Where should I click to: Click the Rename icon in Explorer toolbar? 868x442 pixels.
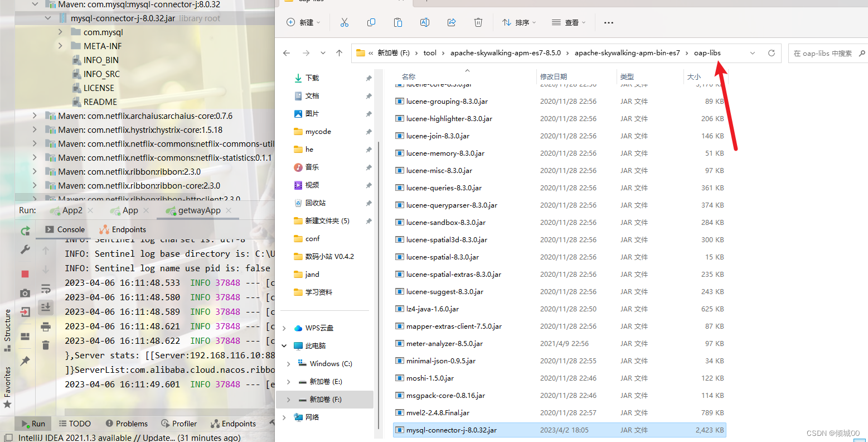click(x=425, y=22)
